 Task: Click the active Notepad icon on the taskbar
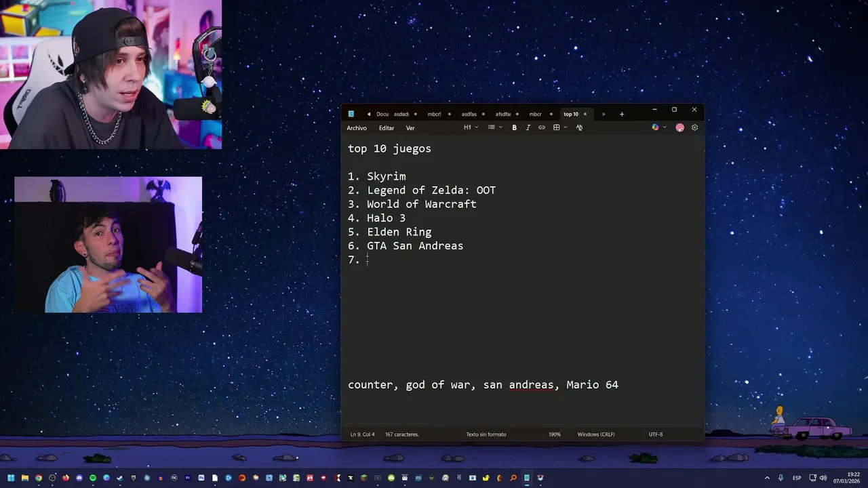[526, 478]
